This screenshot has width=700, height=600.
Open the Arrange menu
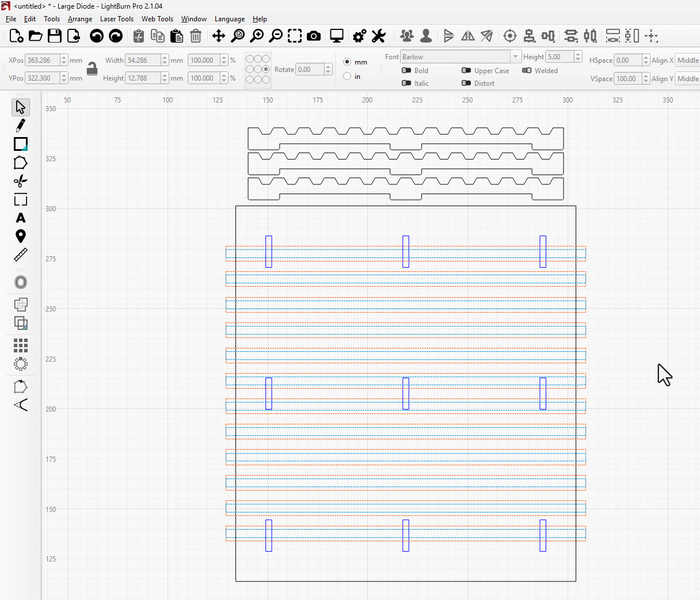(80, 19)
